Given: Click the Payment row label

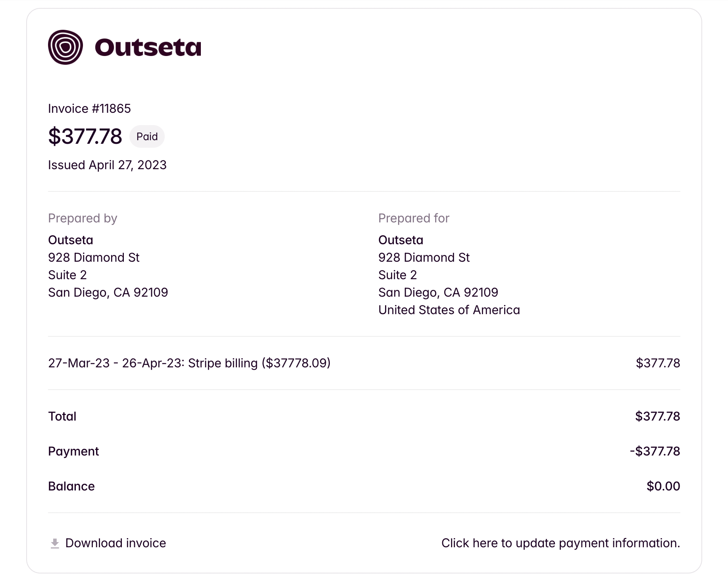Looking at the screenshot, I should [73, 452].
